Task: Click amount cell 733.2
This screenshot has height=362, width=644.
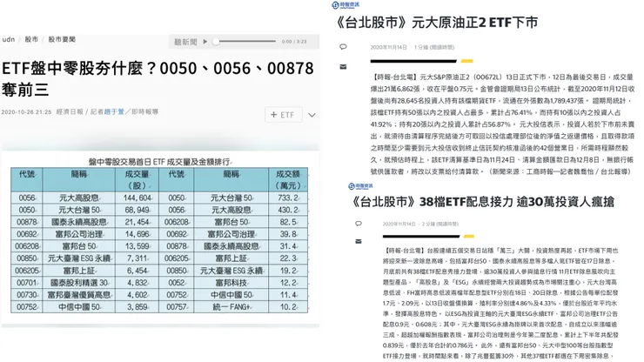Action: pos(288,198)
